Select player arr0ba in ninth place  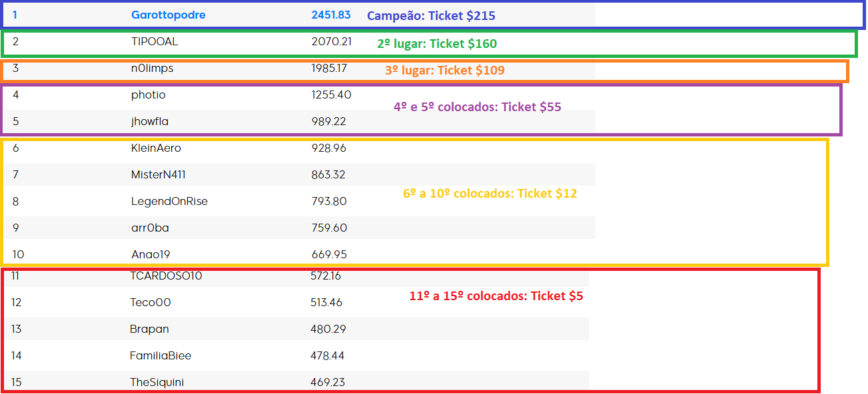(x=150, y=228)
